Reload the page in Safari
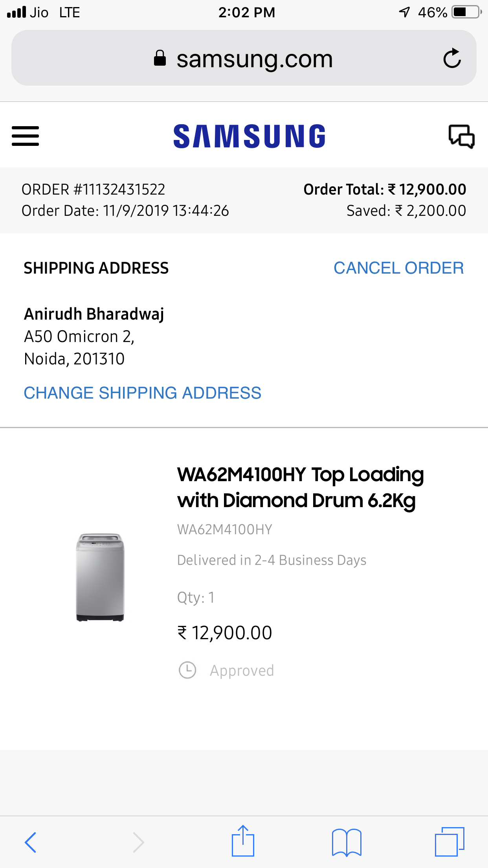Image resolution: width=488 pixels, height=868 pixels. coord(452,59)
